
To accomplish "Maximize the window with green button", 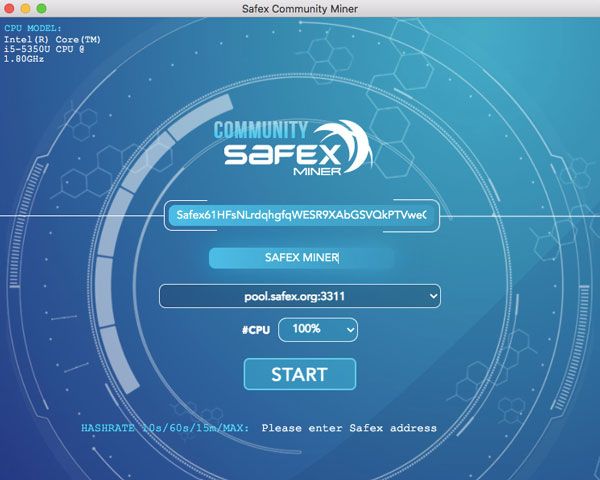I will [x=41, y=8].
